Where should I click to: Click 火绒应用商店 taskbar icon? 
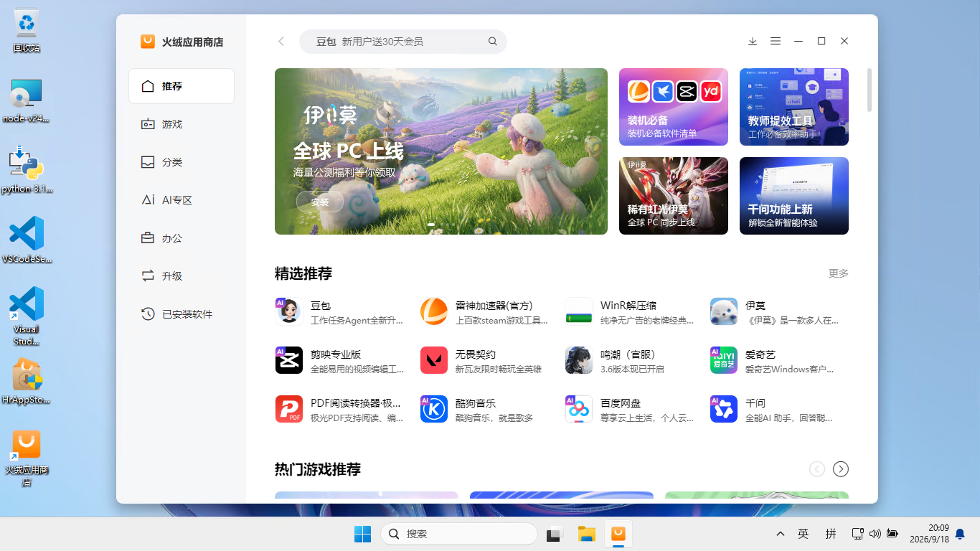[618, 534]
